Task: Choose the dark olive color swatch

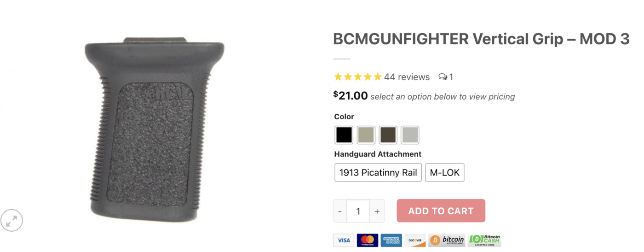Action: [388, 135]
